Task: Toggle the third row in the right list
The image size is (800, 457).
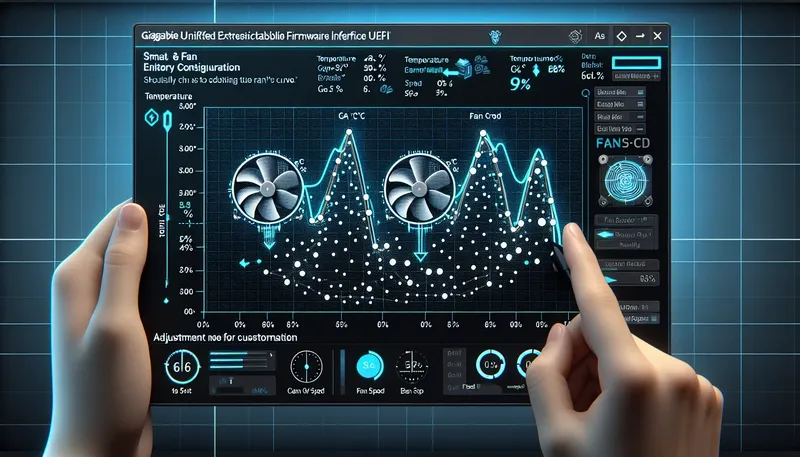Action: [620, 117]
